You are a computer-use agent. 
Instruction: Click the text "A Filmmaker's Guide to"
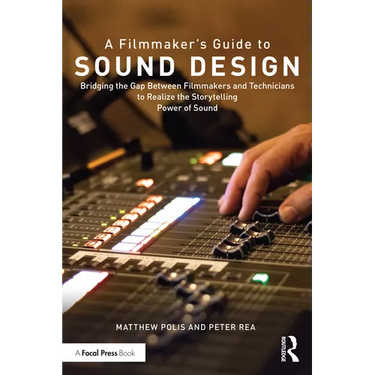187,45
